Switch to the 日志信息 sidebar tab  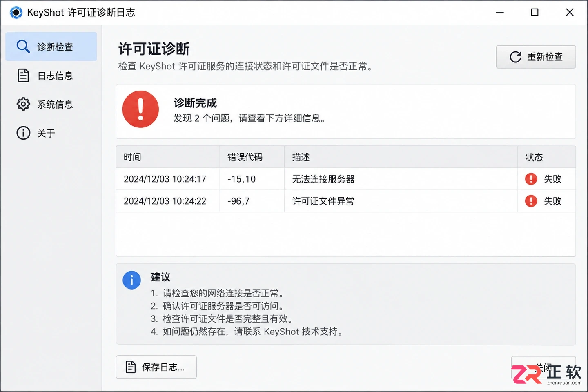point(51,76)
